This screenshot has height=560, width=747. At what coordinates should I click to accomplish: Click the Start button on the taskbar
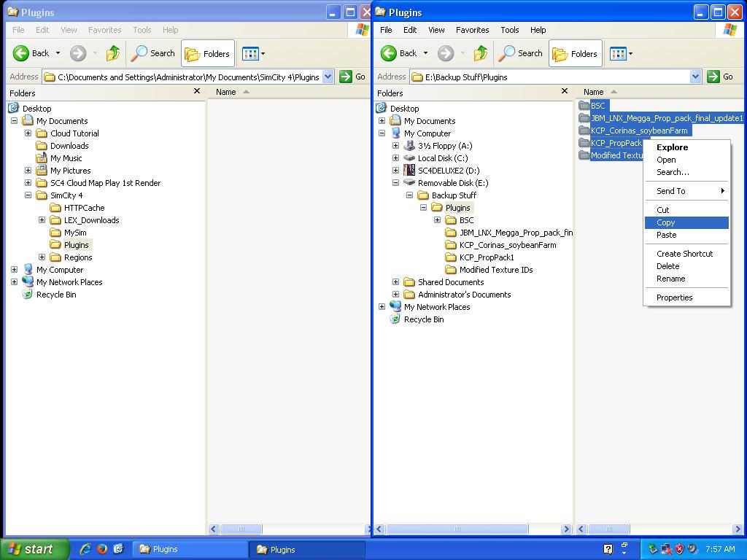point(34,549)
